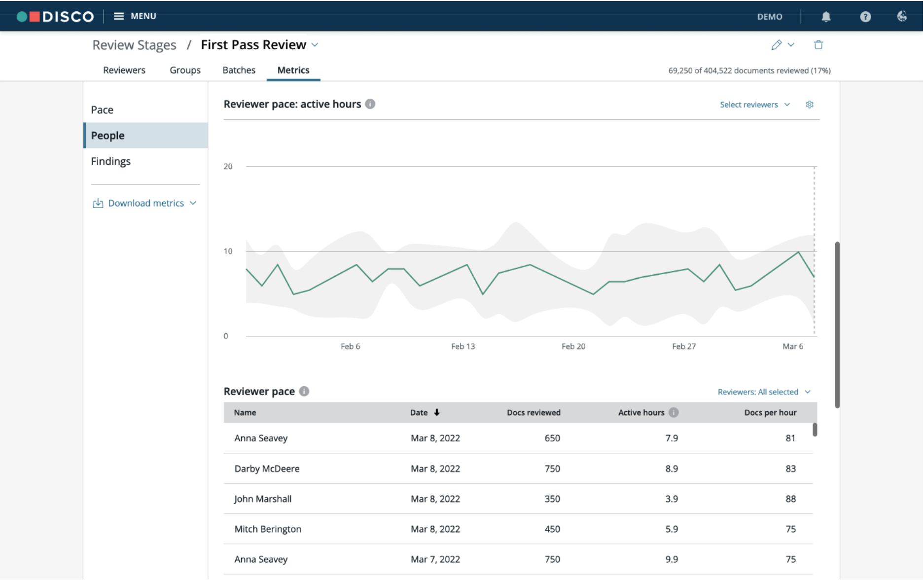Switch to the Reviewers tab
924x582 pixels.
124,70
